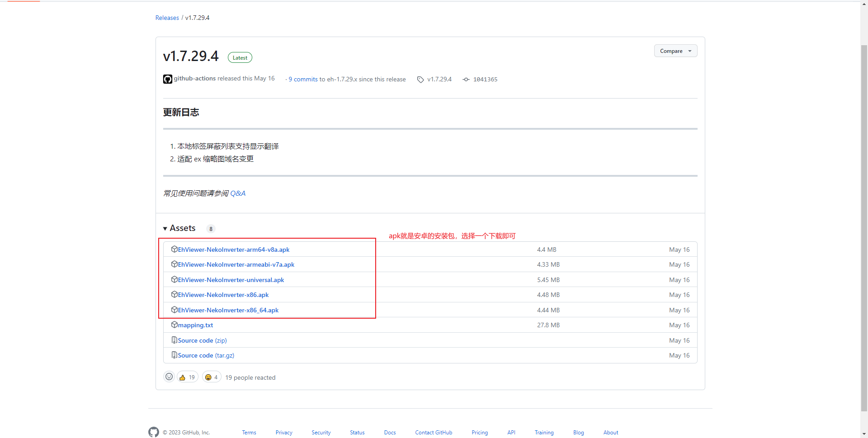Click the 27.8 MB size cell
Viewport: 868px width, 438px height.
point(548,325)
